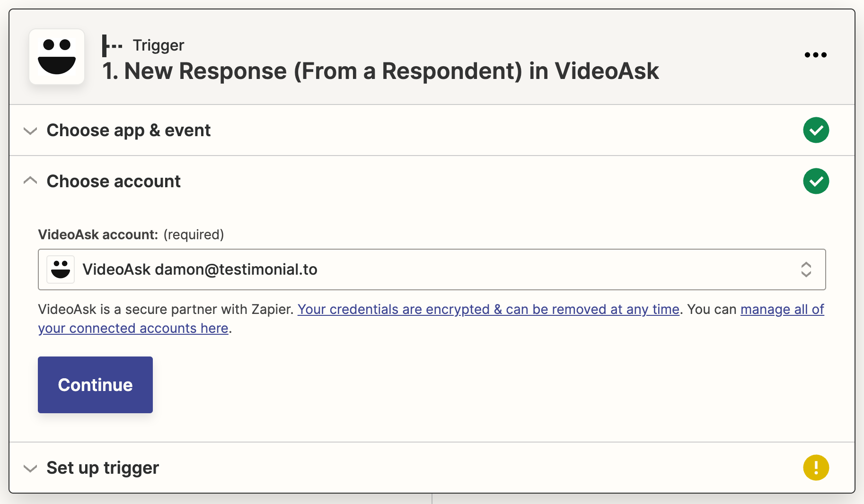Open the Choose app & event section

pyautogui.click(x=128, y=130)
